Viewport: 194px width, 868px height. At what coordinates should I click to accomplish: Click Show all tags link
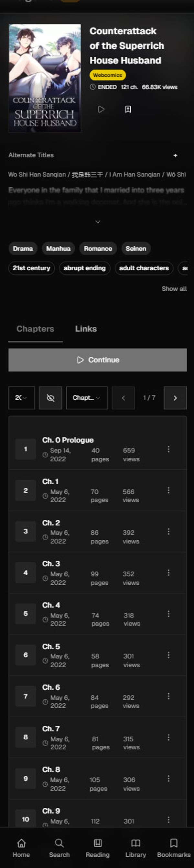pyautogui.click(x=174, y=289)
